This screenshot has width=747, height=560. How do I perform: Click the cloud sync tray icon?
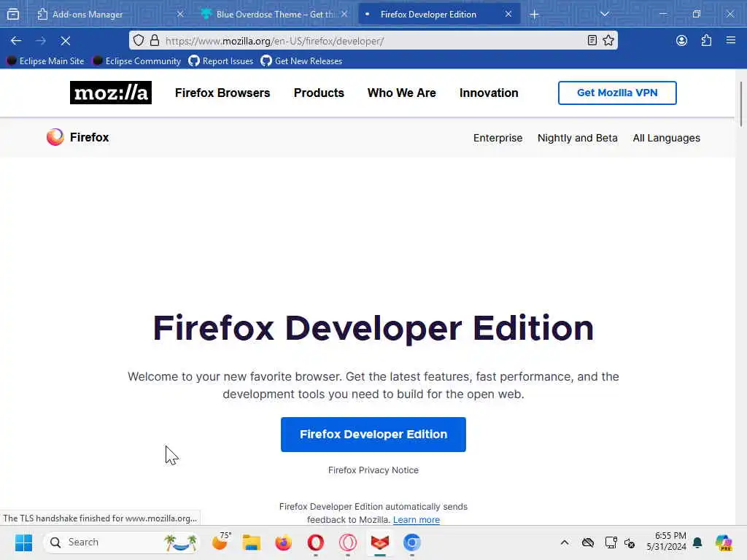pos(588,542)
